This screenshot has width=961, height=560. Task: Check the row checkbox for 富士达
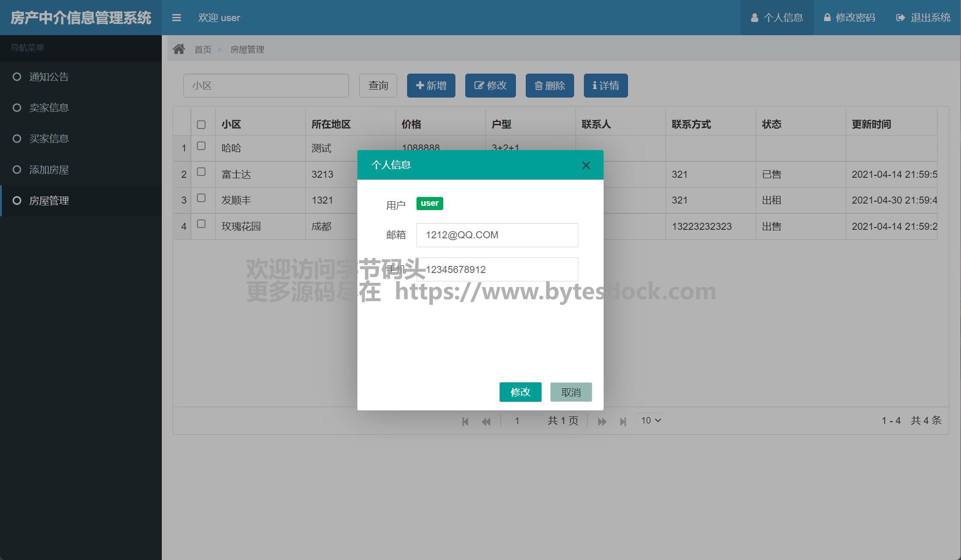[201, 172]
